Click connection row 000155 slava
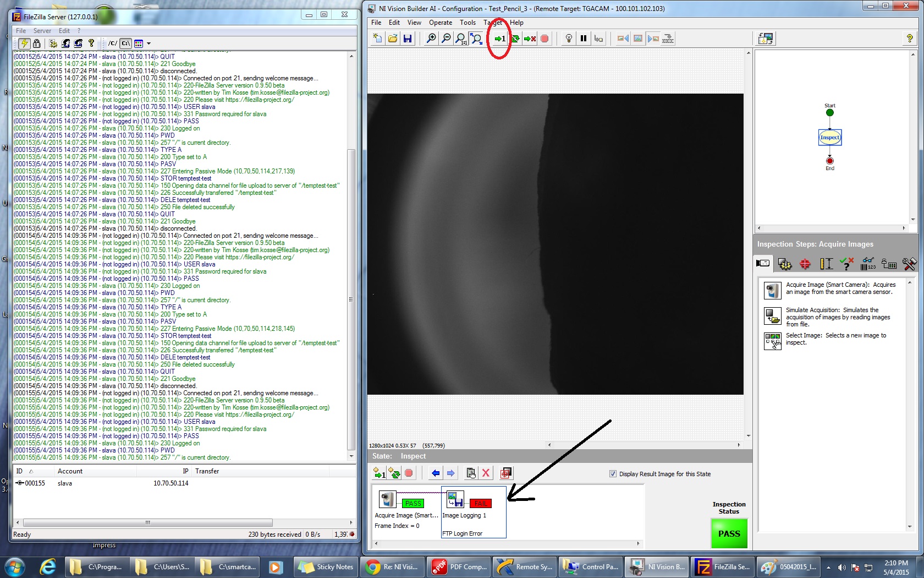The image size is (924, 578). tap(184, 483)
